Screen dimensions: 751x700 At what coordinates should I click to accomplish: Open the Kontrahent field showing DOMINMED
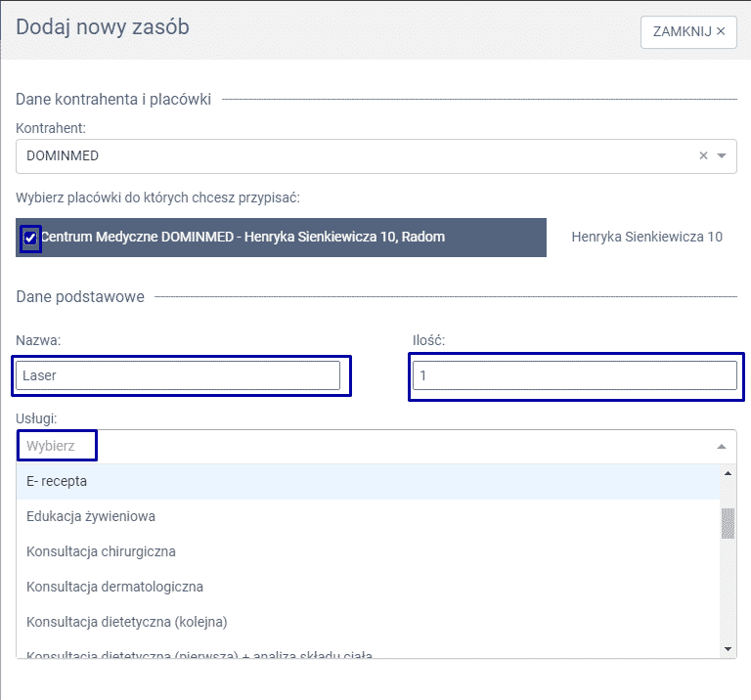(352, 155)
